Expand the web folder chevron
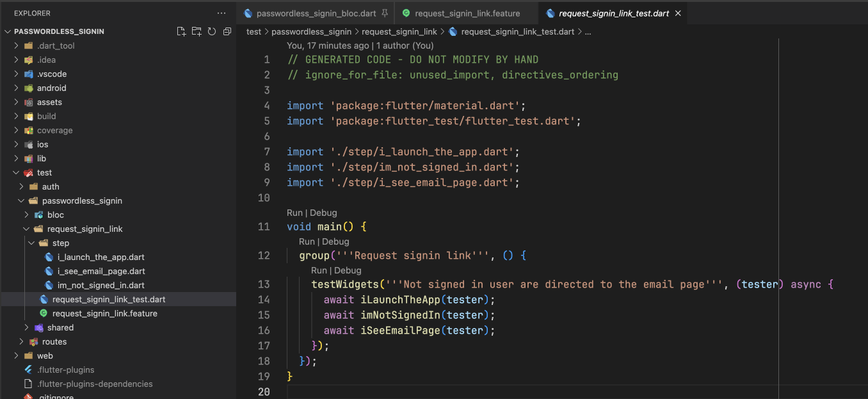The width and height of the screenshot is (868, 399). [17, 355]
